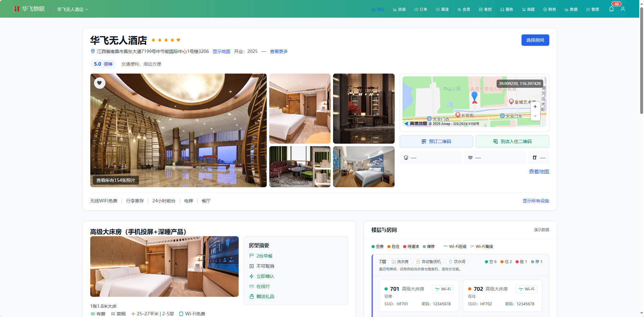Viewport: 644px width, 317px height.
Task: Zoom in on the map with the plus control
Action: pyautogui.click(x=535, y=107)
